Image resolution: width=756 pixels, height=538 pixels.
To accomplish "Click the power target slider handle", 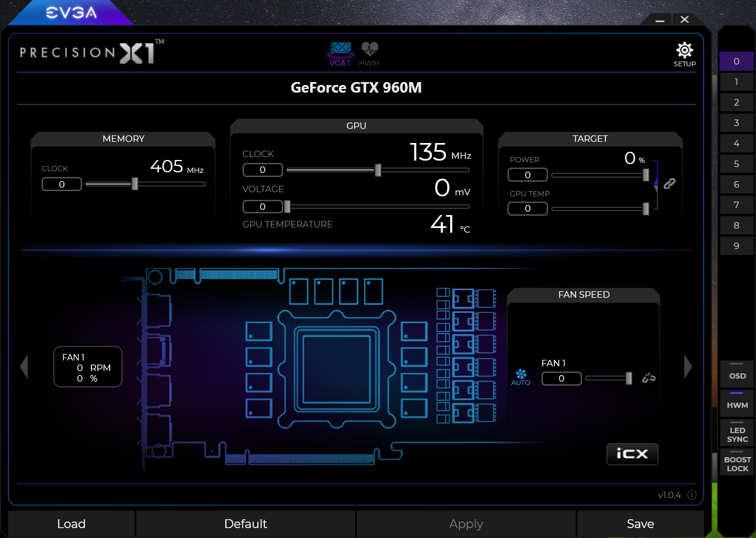I will click(x=646, y=175).
